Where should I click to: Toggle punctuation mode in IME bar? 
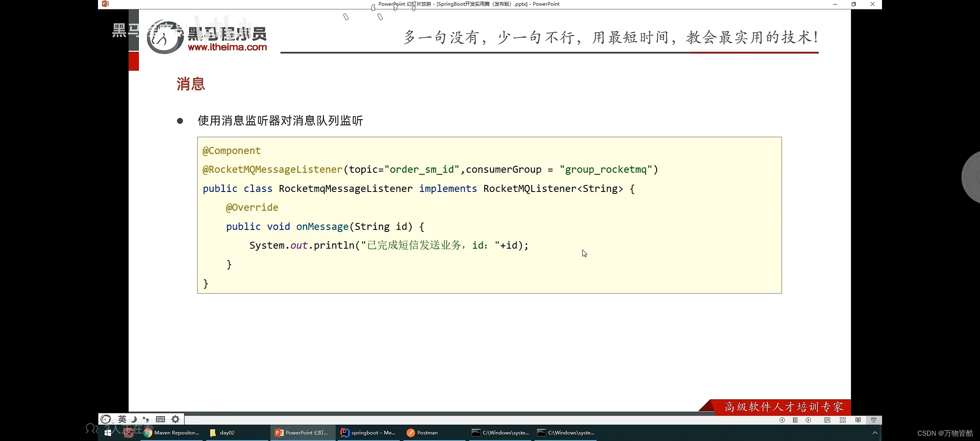click(x=146, y=419)
